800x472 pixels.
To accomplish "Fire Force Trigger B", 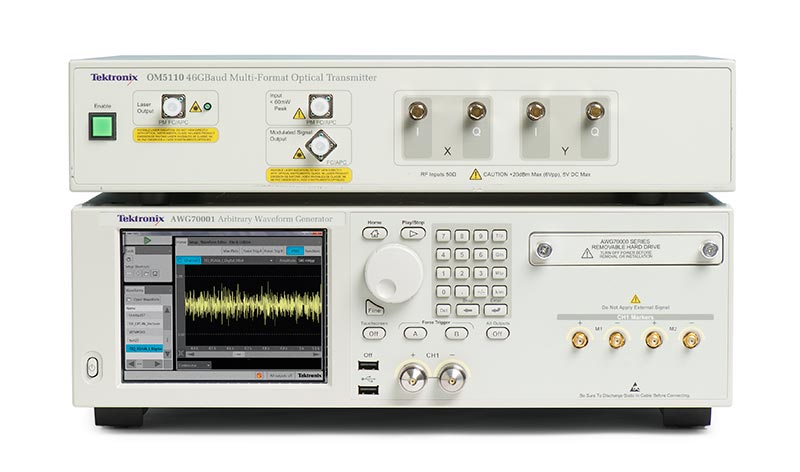I will [x=456, y=334].
